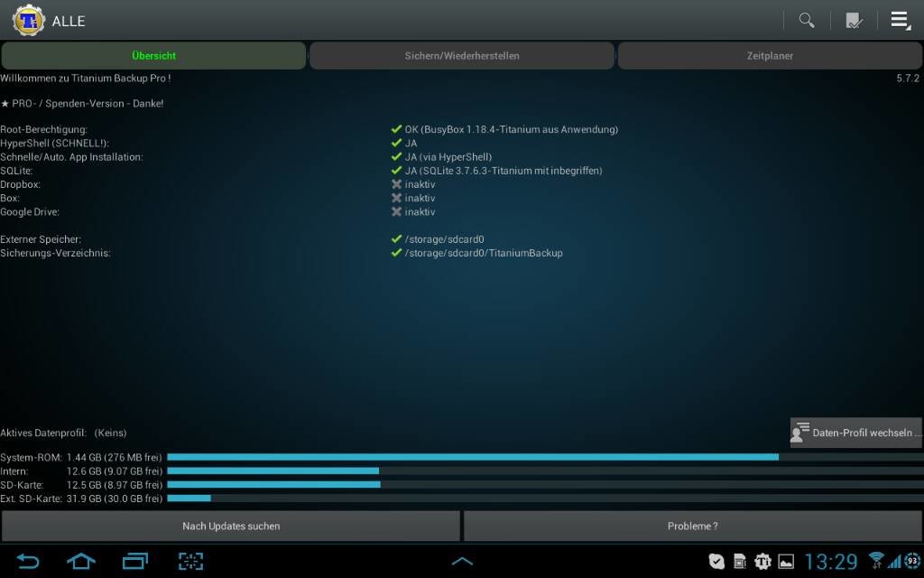Tap the green check for SQLite status
The width and height of the screenshot is (924, 578).
pos(397,171)
